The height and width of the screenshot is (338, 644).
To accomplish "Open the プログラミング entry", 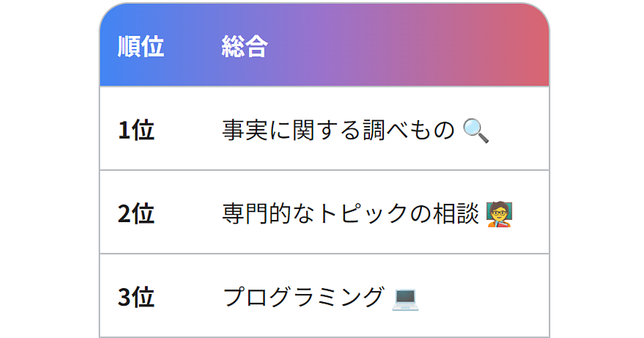I will (x=303, y=298).
